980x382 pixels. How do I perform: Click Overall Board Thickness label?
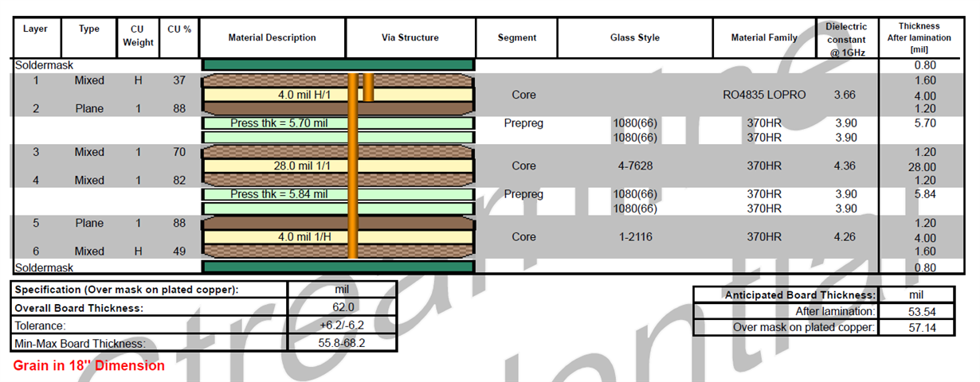click(x=78, y=308)
